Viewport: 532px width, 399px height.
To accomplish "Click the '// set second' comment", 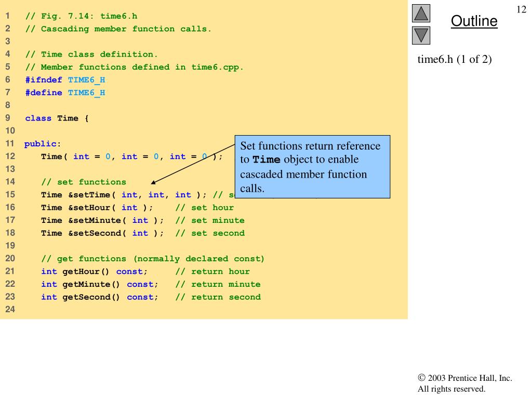I will (x=210, y=233).
